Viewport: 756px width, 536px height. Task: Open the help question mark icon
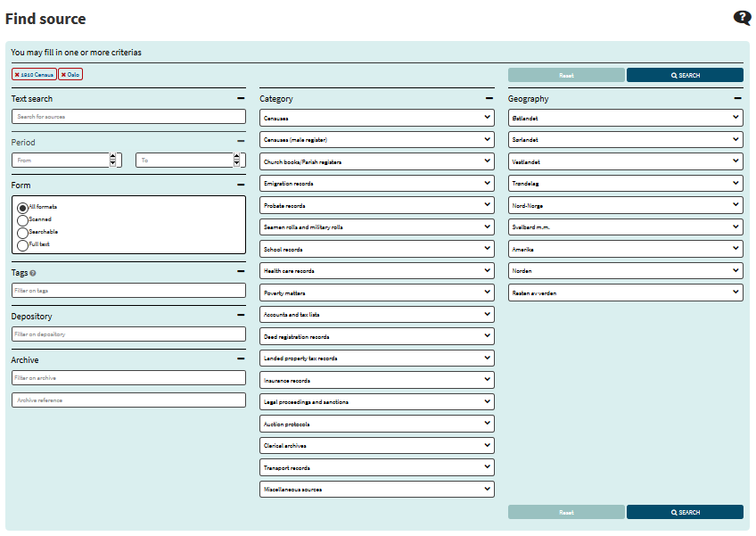(x=742, y=18)
